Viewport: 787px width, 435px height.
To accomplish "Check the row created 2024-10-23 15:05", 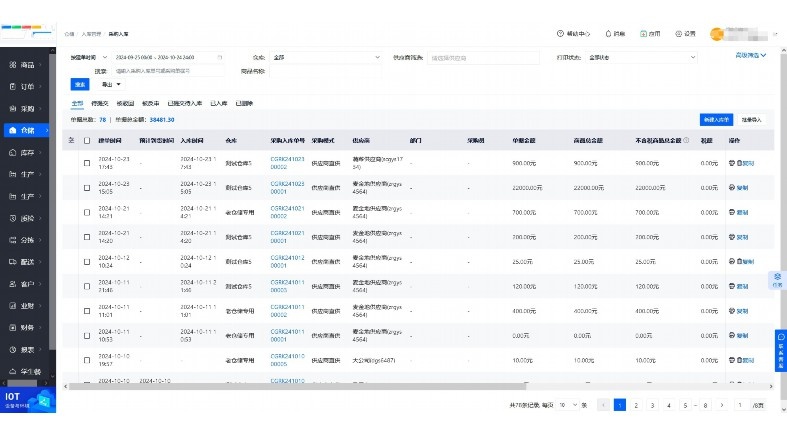I will coord(87,188).
